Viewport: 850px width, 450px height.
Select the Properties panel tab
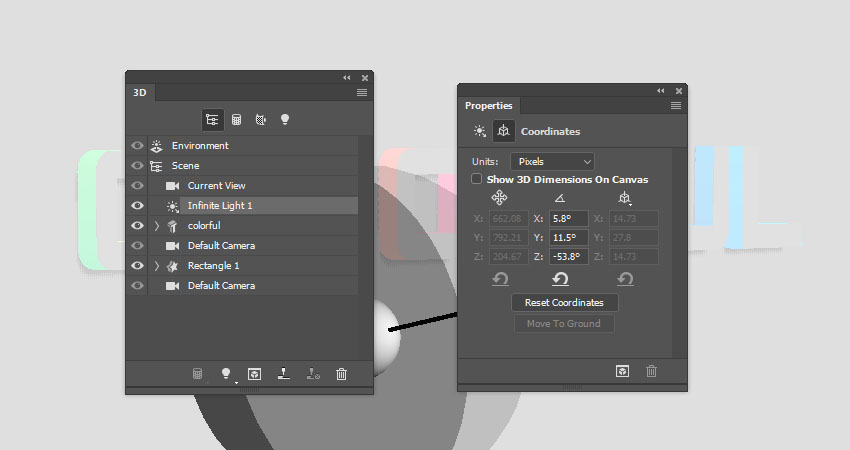(488, 106)
